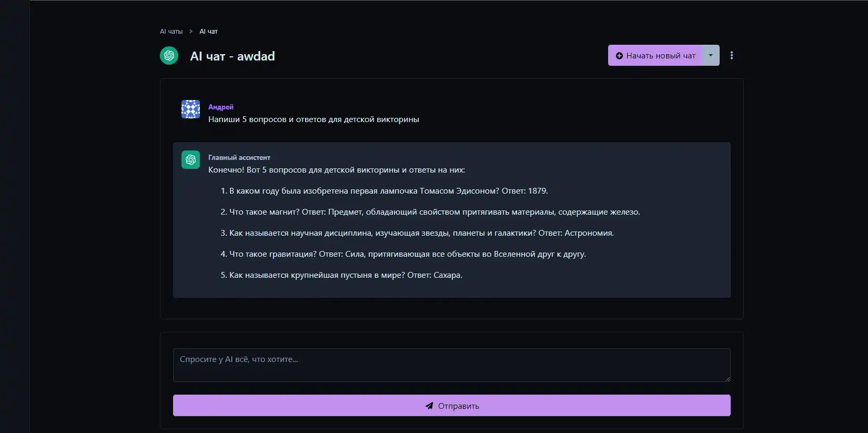Click the Главный ассистент avatar icon
Viewport: 868px width, 433px height.
click(190, 160)
